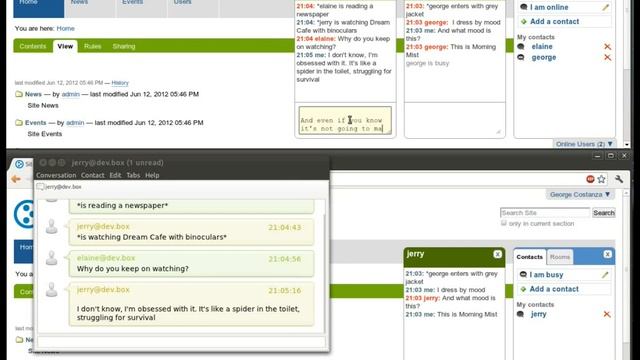Open chat with jerry contact
640x360 pixels.
pyautogui.click(x=538, y=314)
